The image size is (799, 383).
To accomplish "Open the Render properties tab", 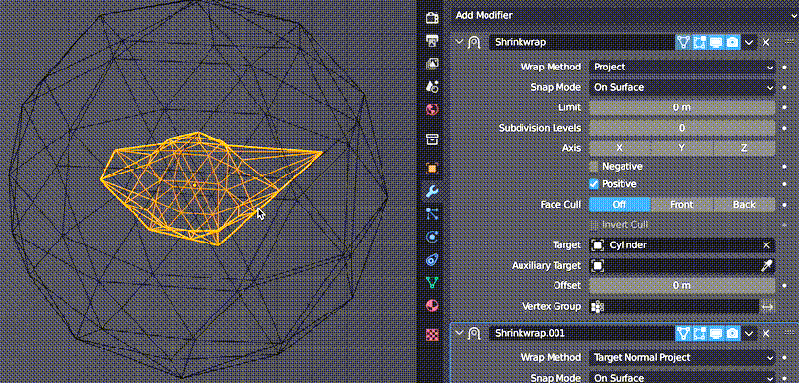I will pyautogui.click(x=432, y=18).
